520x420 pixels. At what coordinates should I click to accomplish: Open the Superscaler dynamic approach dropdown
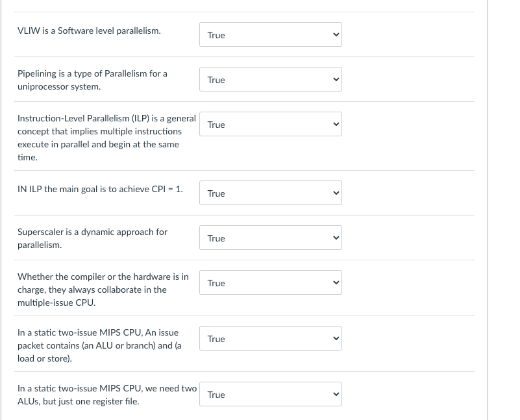(x=271, y=238)
